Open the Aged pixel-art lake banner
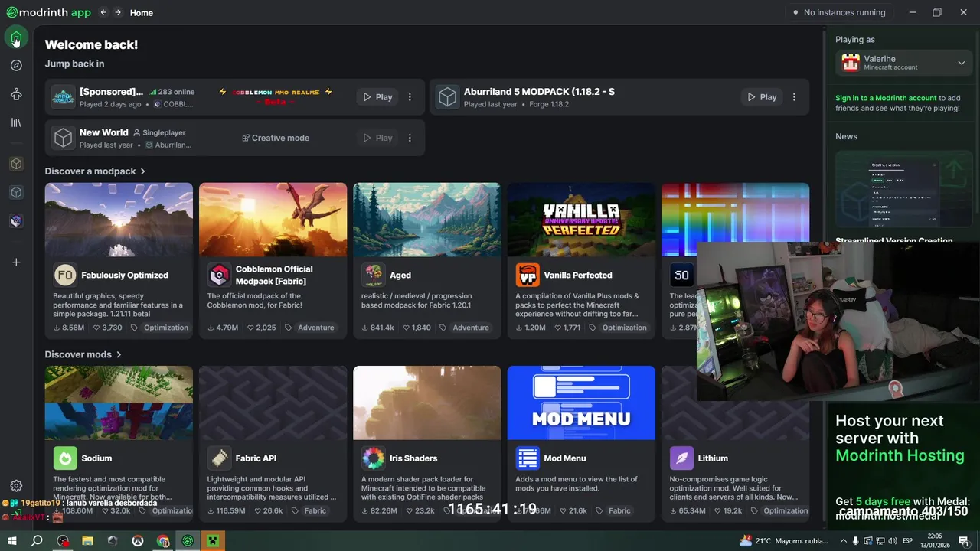 tap(427, 220)
